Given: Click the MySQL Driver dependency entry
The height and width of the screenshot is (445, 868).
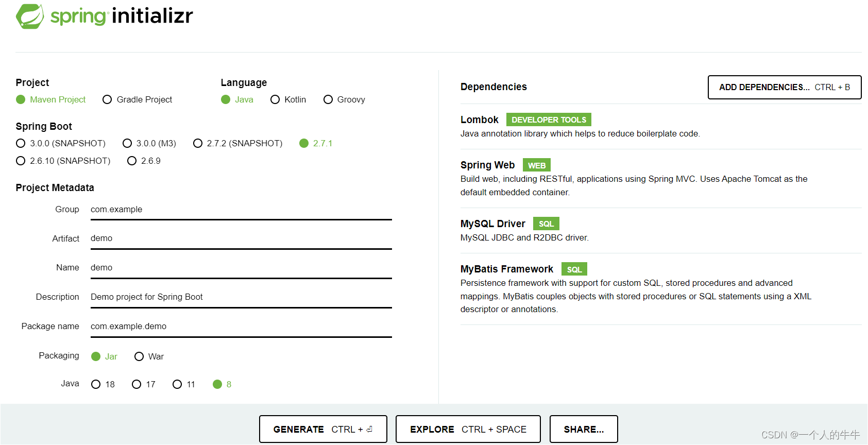Looking at the screenshot, I should click(x=661, y=230).
